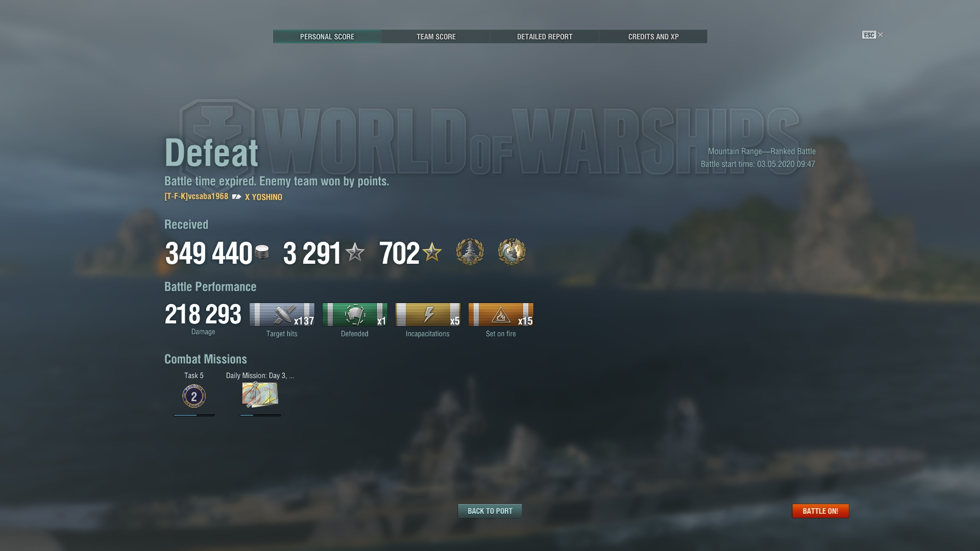Click the gold free XP star icon
The width and height of the screenshot is (980, 551).
432,252
